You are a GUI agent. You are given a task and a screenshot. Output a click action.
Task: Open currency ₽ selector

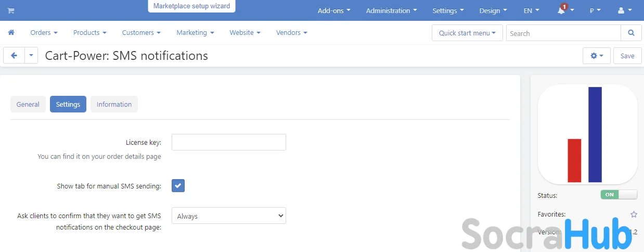point(596,10)
